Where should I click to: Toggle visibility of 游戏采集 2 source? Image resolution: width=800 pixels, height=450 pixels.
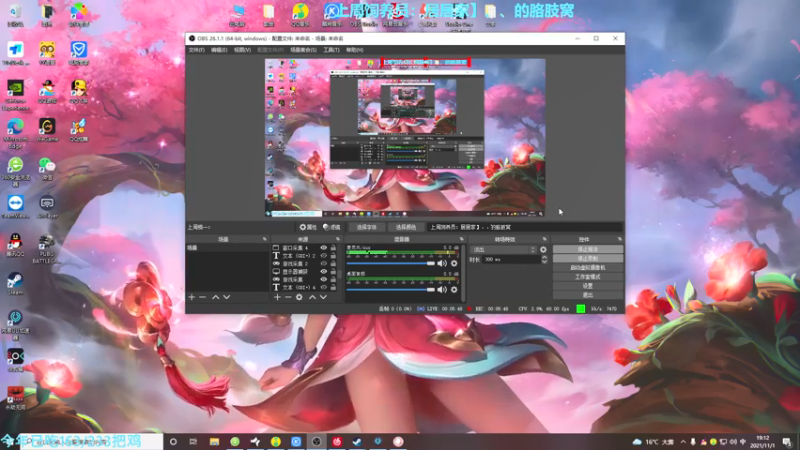click(x=323, y=263)
